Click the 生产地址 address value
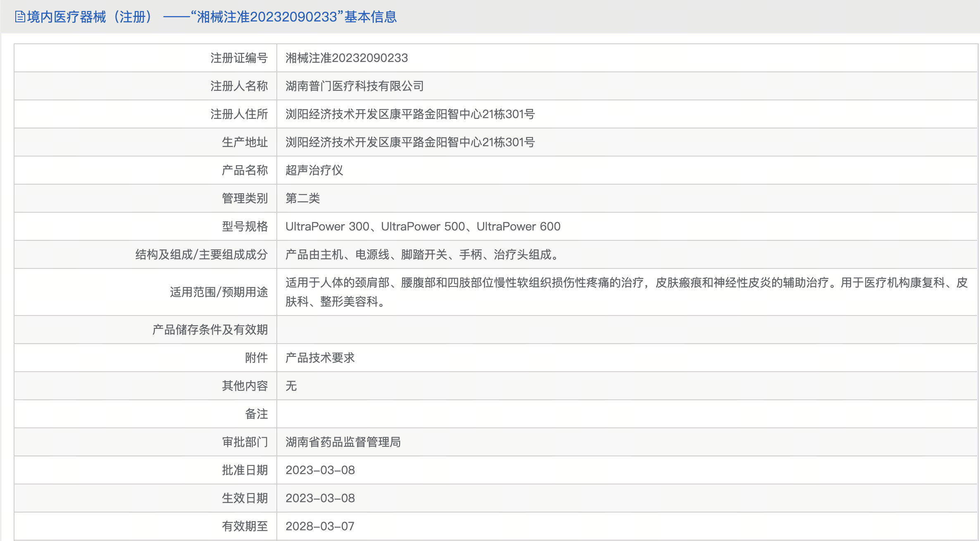This screenshot has height=541, width=980. click(410, 142)
